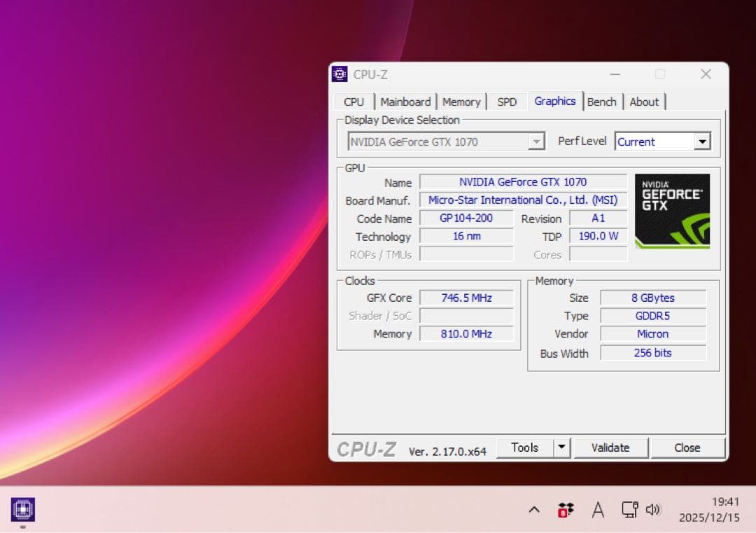Open the Bench tab
Image resolution: width=756 pixels, height=533 pixels.
tap(602, 102)
